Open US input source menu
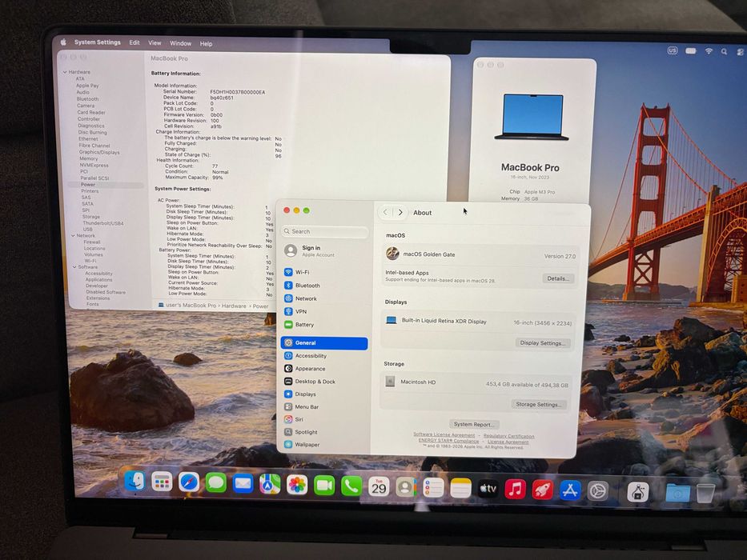747x560 pixels. 673,50
